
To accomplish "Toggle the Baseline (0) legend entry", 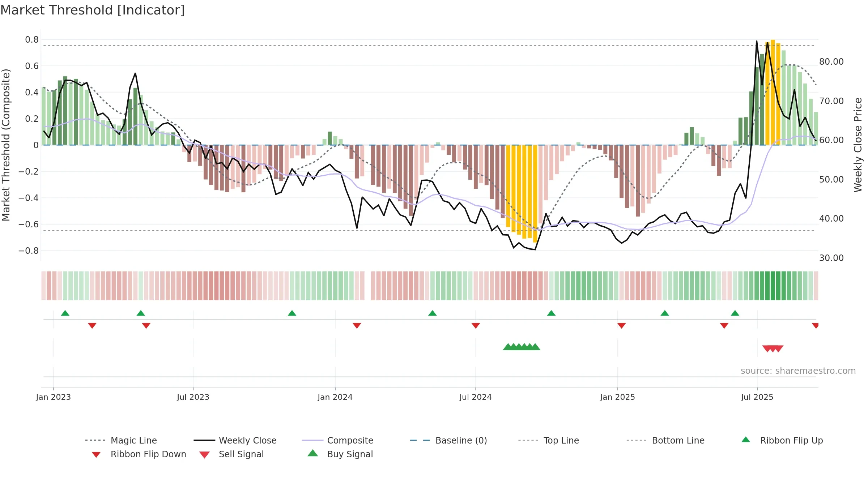I will 448,440.
